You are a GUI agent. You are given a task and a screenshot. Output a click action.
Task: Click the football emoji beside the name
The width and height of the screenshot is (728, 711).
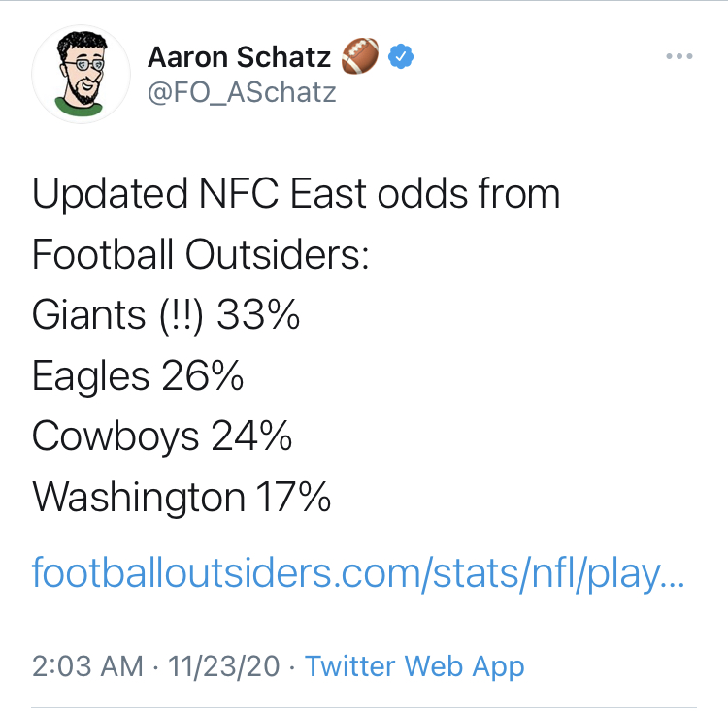361,58
